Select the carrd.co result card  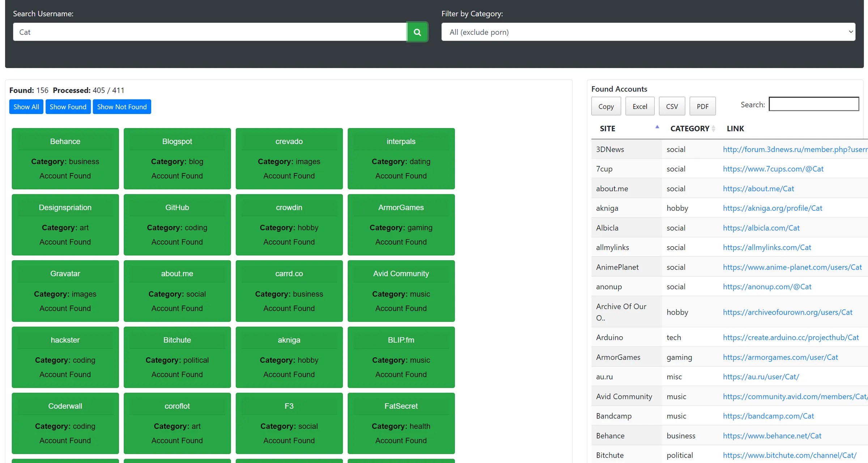point(289,291)
